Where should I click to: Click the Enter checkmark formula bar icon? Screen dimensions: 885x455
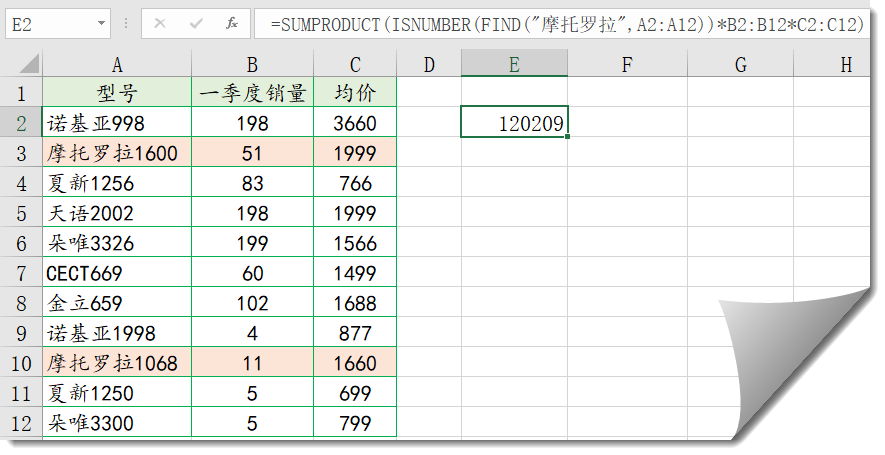coord(196,24)
